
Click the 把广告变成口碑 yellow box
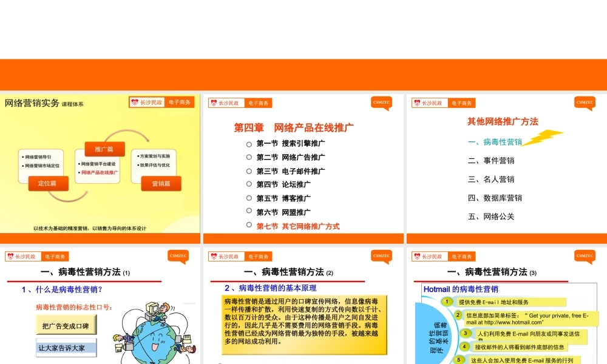click(x=66, y=326)
